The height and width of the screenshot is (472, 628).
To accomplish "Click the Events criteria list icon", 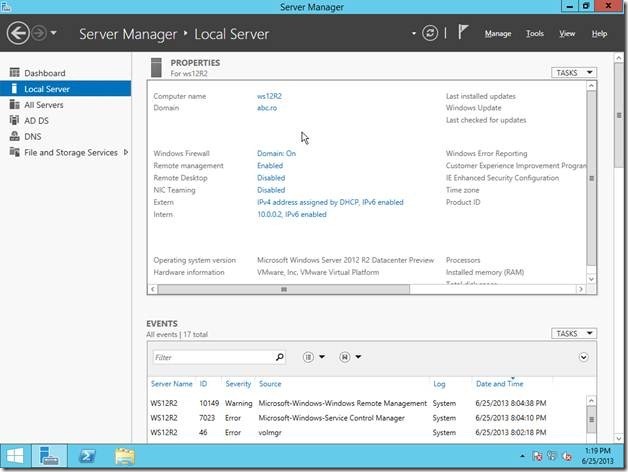I will click(308, 357).
